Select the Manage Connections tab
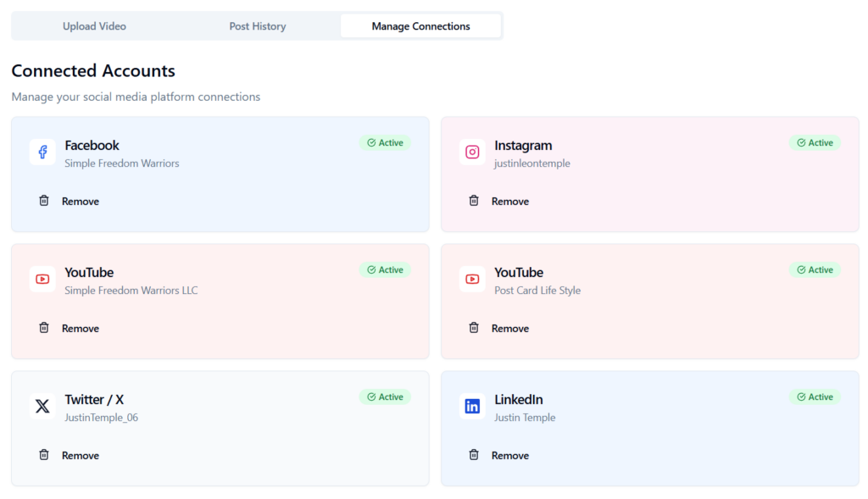Screen dimensions: 868x499 420,26
